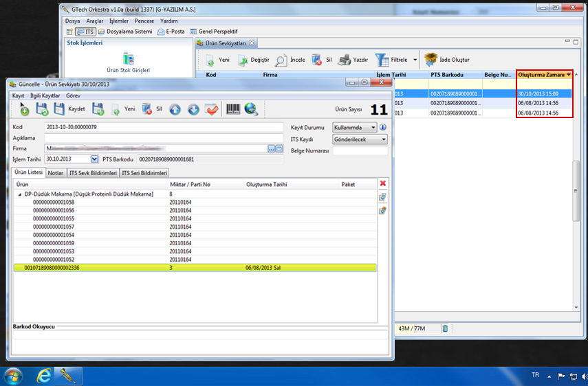Viewport: 588px width, 386px height.
Task: Click the Filtrele funnel button
Action: point(391,60)
